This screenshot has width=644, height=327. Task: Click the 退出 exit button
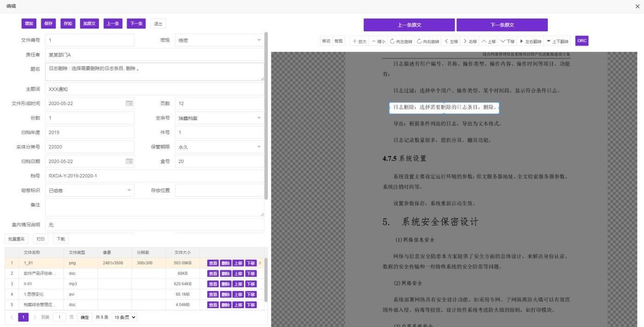[158, 24]
